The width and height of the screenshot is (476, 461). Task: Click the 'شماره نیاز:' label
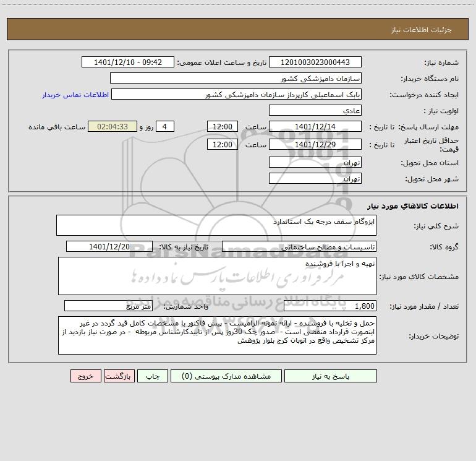point(441,63)
